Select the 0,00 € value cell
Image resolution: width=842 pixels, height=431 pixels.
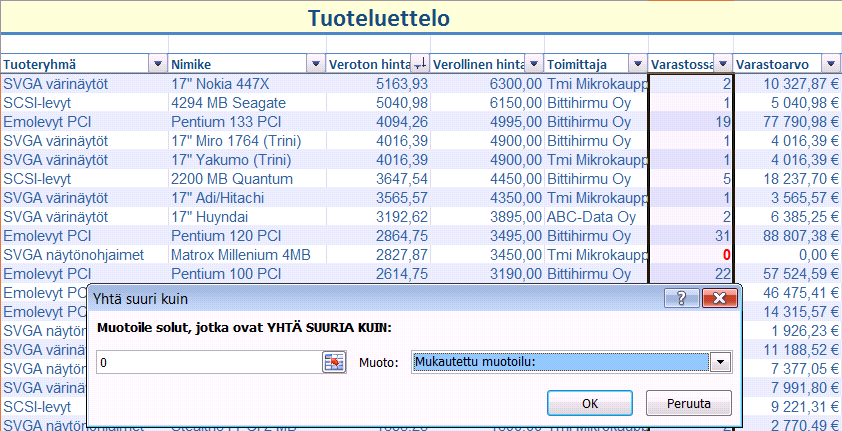click(x=787, y=255)
